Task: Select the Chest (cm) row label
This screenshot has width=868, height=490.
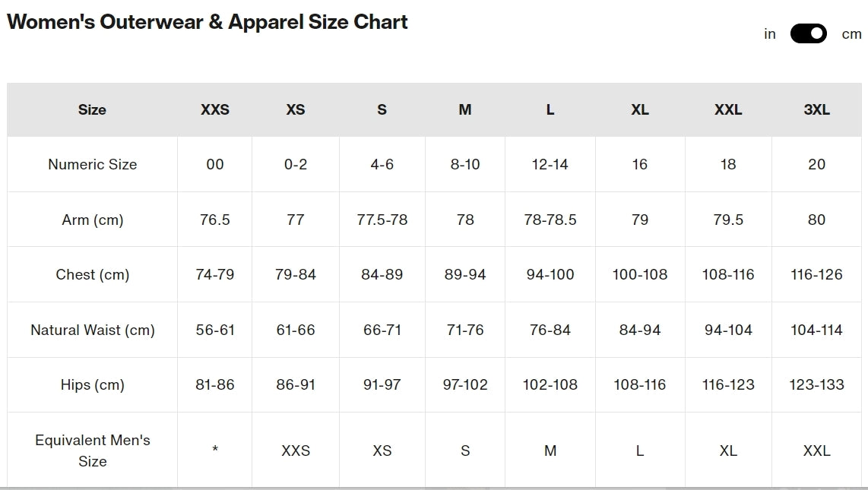Action: (93, 274)
